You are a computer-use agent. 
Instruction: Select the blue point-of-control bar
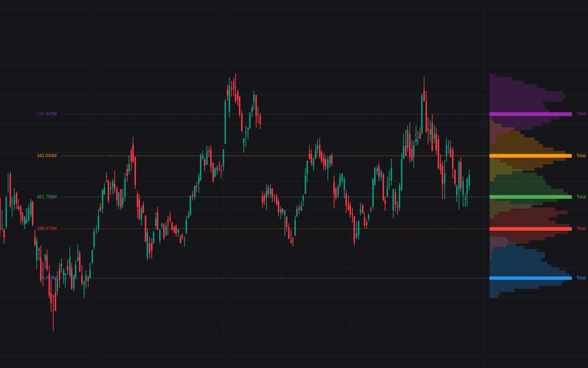tap(531, 278)
